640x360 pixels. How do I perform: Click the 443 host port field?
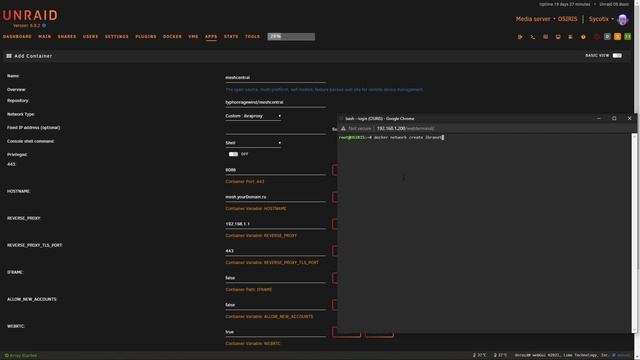276,170
